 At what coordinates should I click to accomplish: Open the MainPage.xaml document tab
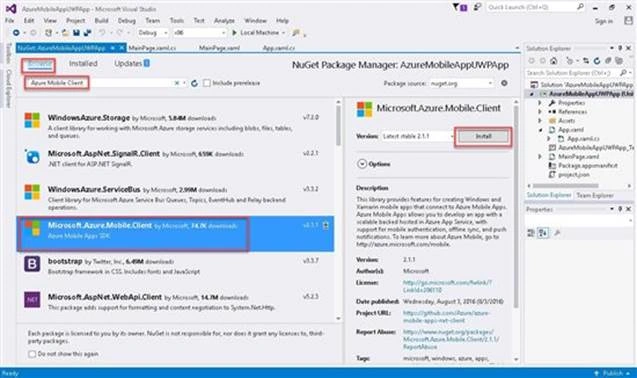[219, 48]
